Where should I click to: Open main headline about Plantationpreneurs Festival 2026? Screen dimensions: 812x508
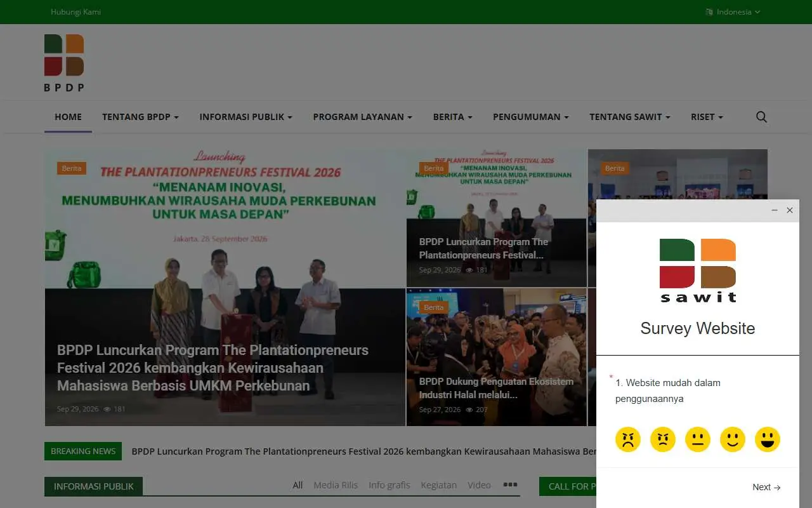213,368
